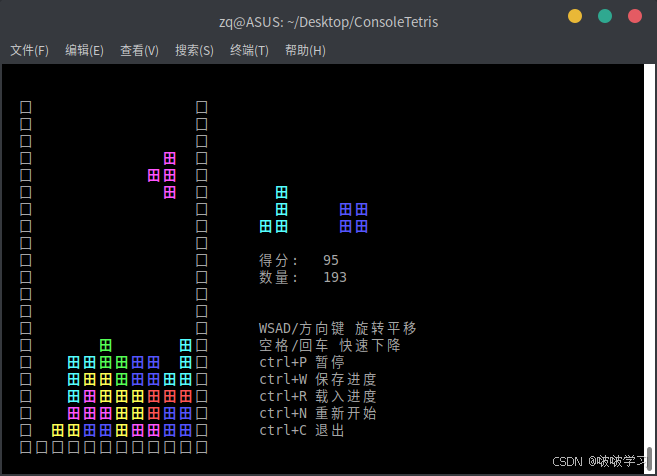Click the yellow minimize window button
Image resolution: width=657 pixels, height=476 pixels.
pos(575,16)
